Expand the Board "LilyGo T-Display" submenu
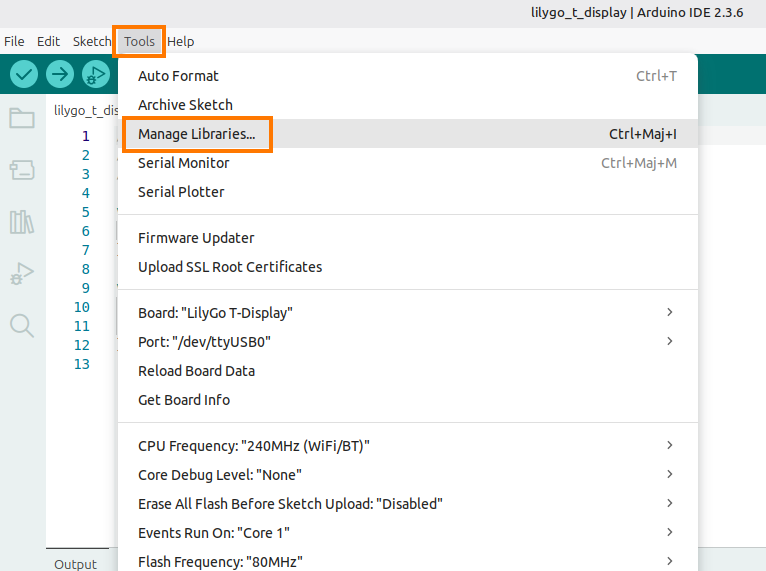The height and width of the screenshot is (571, 766). coord(407,313)
